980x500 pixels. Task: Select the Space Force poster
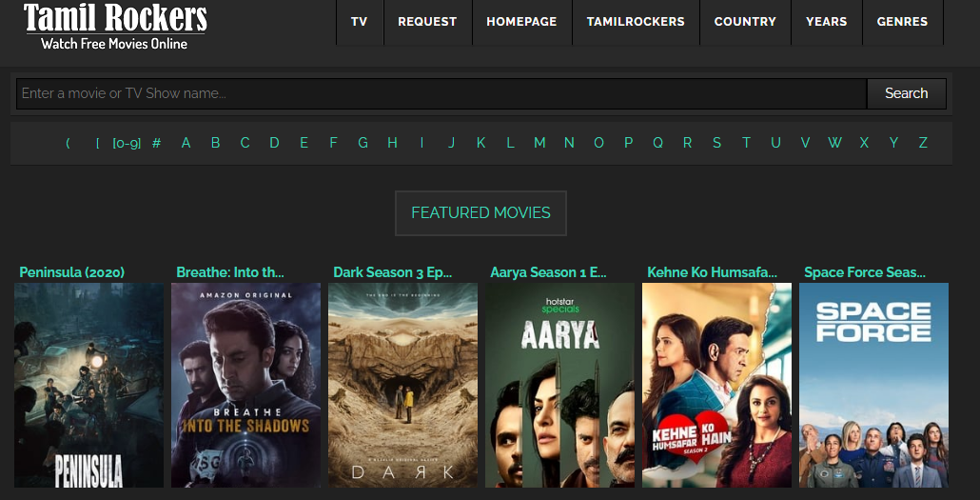point(873,386)
